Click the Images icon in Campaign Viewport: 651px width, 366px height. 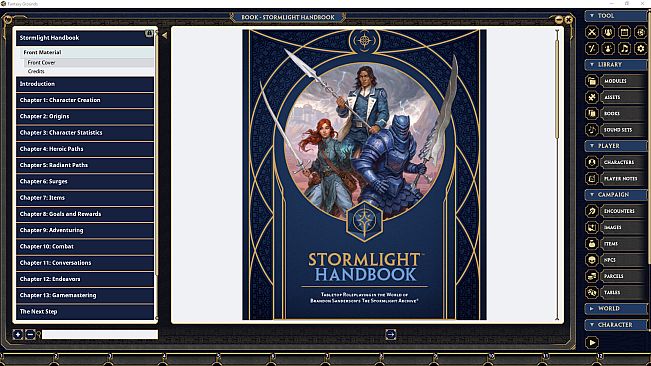(x=592, y=227)
